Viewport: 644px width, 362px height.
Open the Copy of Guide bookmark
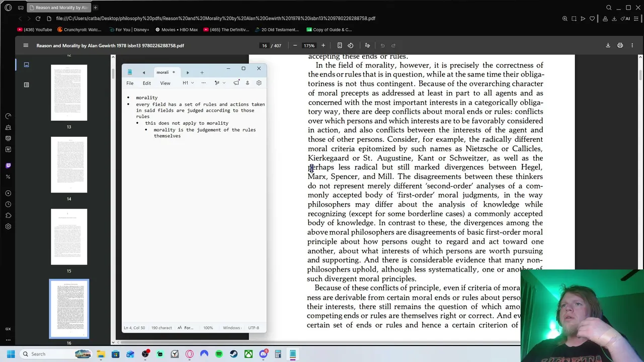click(x=329, y=30)
